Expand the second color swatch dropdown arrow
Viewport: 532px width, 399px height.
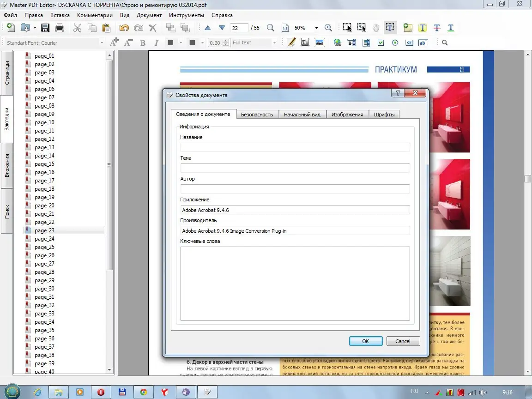tap(203, 43)
